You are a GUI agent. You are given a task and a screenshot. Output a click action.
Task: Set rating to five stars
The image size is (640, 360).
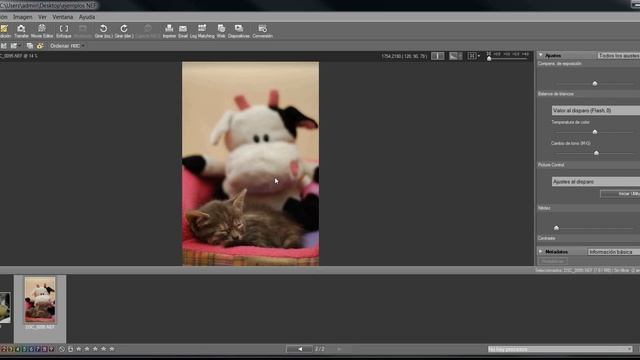tap(112, 349)
